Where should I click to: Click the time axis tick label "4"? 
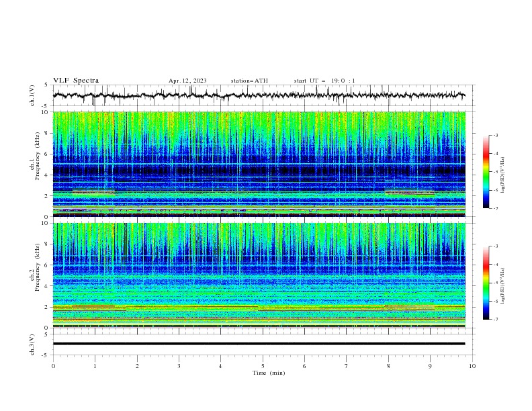220,366
